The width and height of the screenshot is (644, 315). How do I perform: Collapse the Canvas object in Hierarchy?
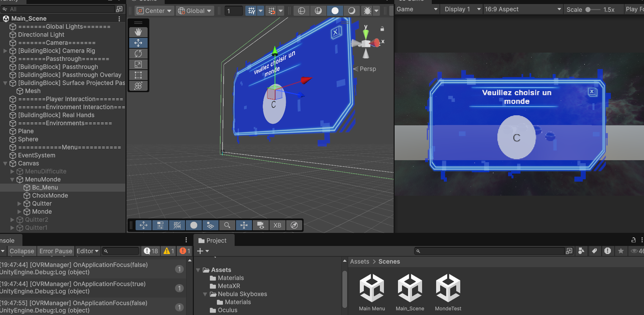point(5,164)
